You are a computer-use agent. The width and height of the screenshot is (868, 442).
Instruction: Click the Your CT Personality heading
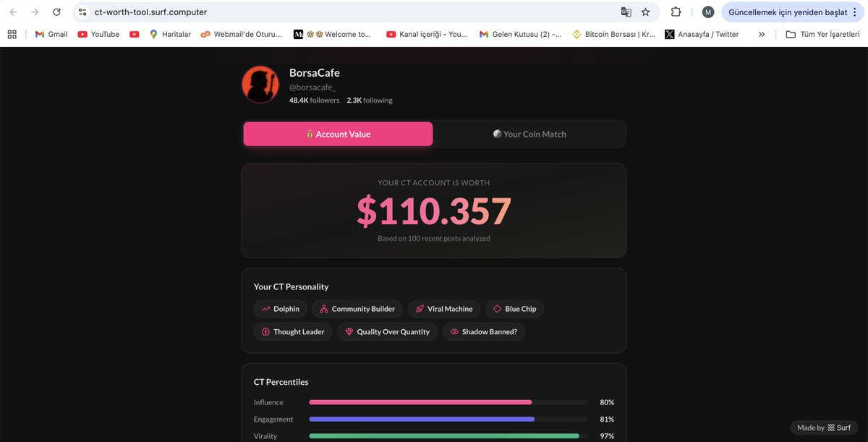[x=291, y=286]
